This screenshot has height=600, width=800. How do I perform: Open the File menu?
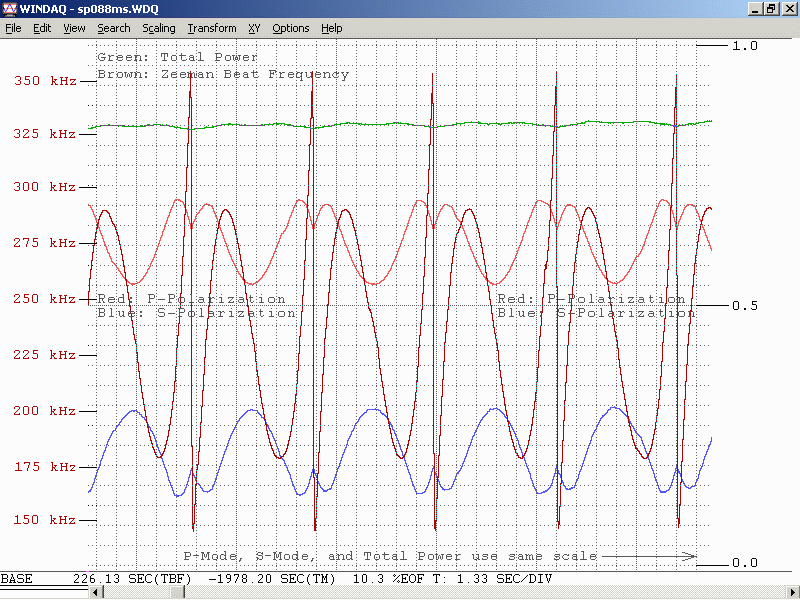pyautogui.click(x=13, y=28)
